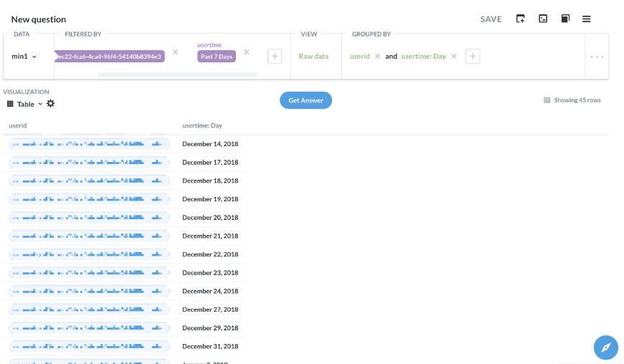Click the add to dashboard icon

pyautogui.click(x=521, y=19)
